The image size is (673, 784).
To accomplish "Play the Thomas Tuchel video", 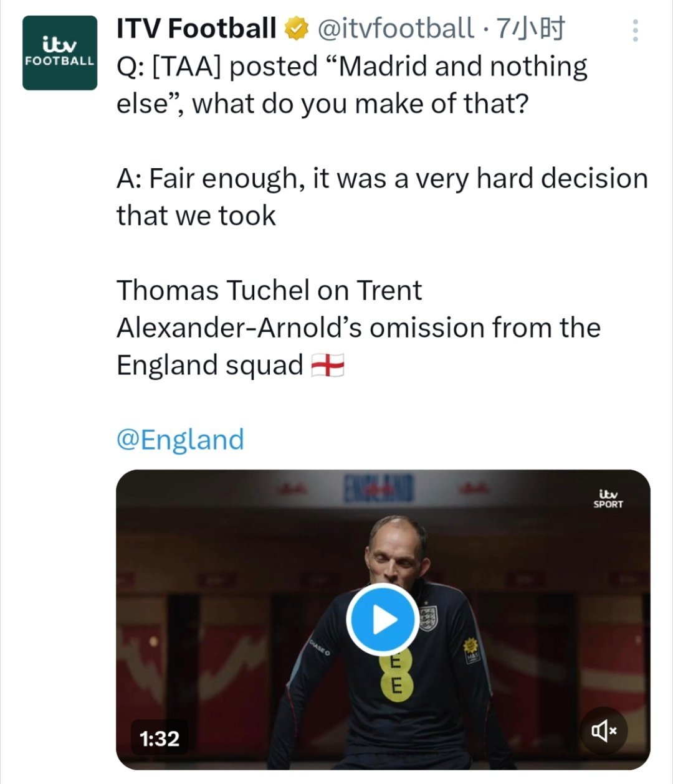I will 382,619.
